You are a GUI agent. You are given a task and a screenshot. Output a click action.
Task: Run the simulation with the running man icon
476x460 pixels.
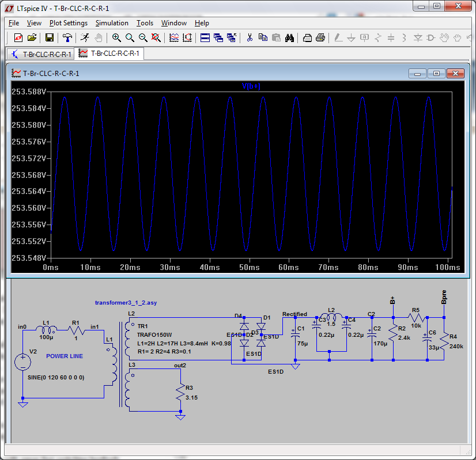(x=85, y=38)
